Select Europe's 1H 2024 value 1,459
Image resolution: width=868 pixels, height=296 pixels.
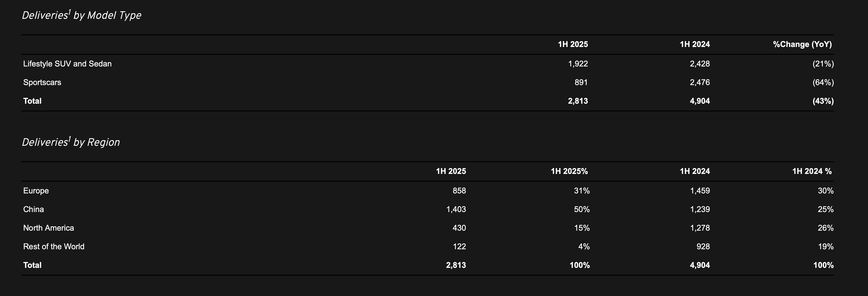[700, 191]
